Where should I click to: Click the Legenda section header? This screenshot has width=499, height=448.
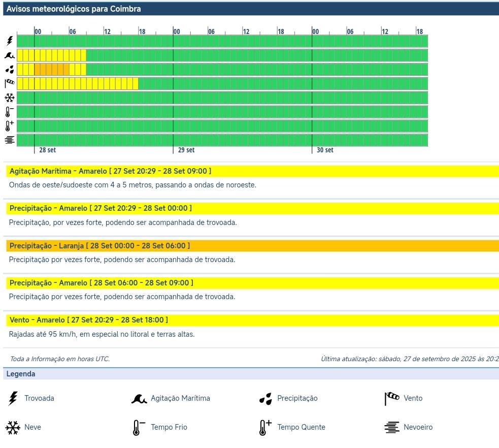21,374
